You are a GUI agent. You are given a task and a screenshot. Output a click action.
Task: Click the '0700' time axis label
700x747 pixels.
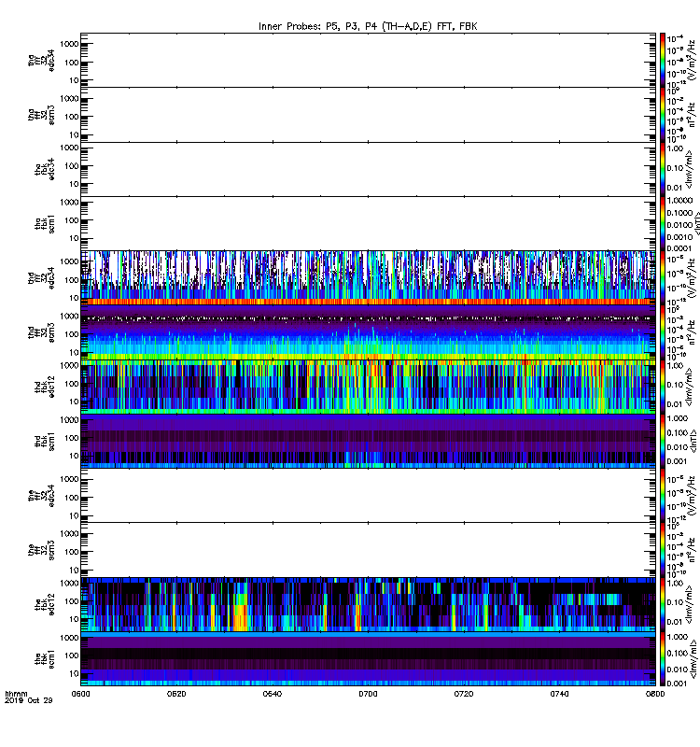coord(368,694)
